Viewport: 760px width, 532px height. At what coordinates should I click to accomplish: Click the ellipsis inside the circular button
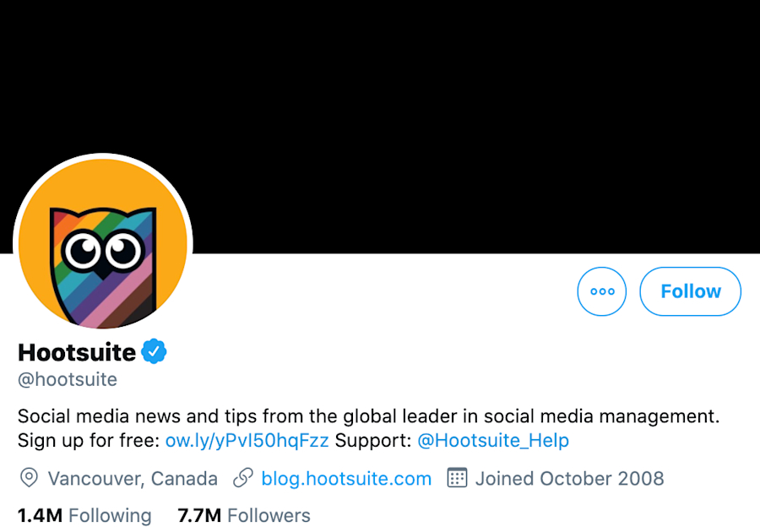coord(601,291)
